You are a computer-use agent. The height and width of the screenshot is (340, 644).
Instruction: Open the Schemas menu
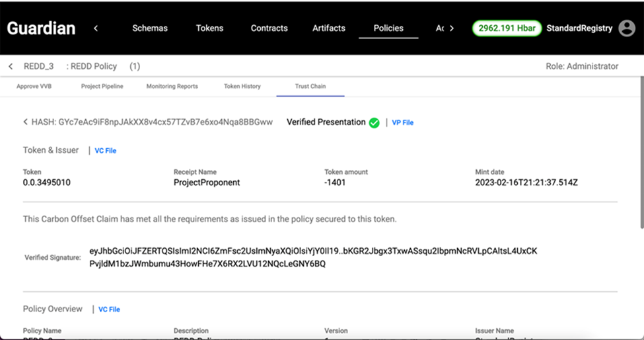tap(150, 28)
